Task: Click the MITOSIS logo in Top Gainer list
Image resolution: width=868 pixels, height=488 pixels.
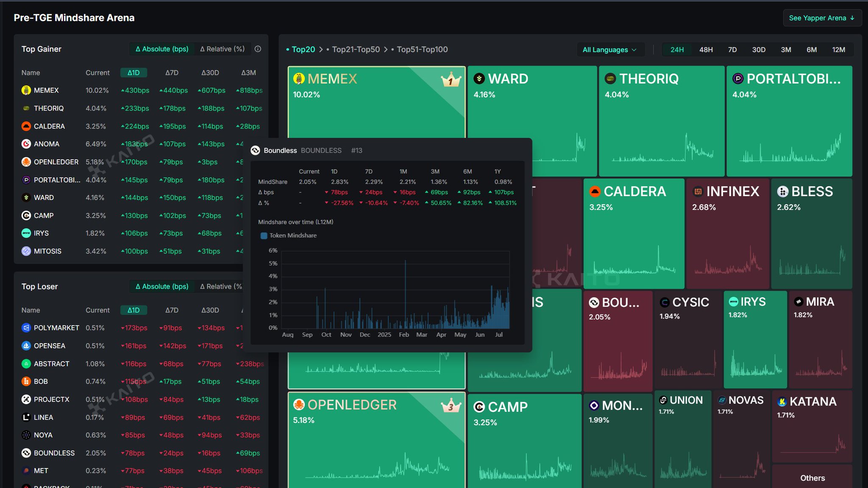Action: (x=26, y=251)
